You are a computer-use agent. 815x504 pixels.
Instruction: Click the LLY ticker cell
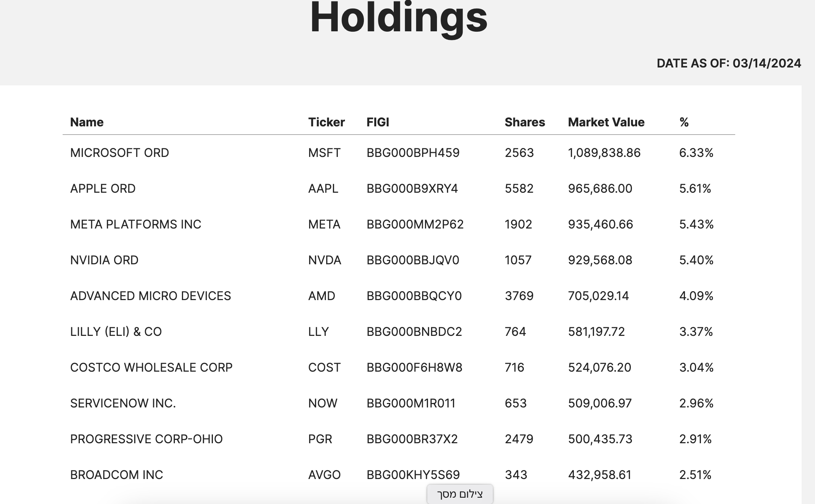(x=318, y=332)
